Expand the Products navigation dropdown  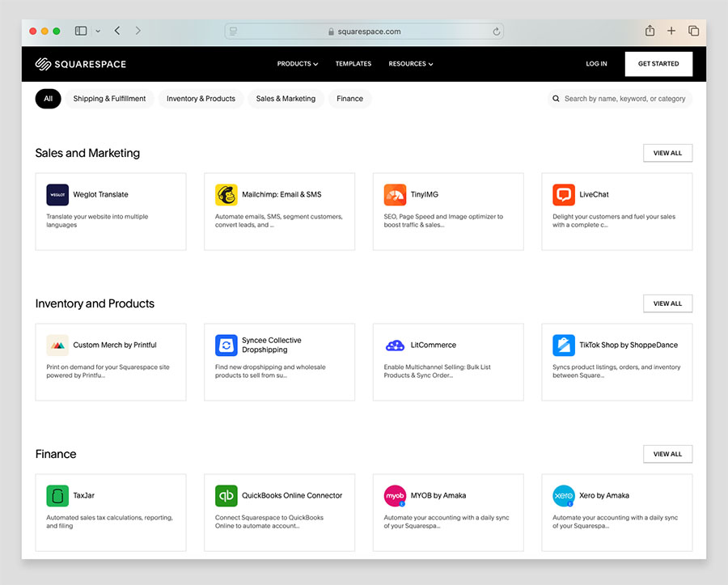pyautogui.click(x=297, y=64)
